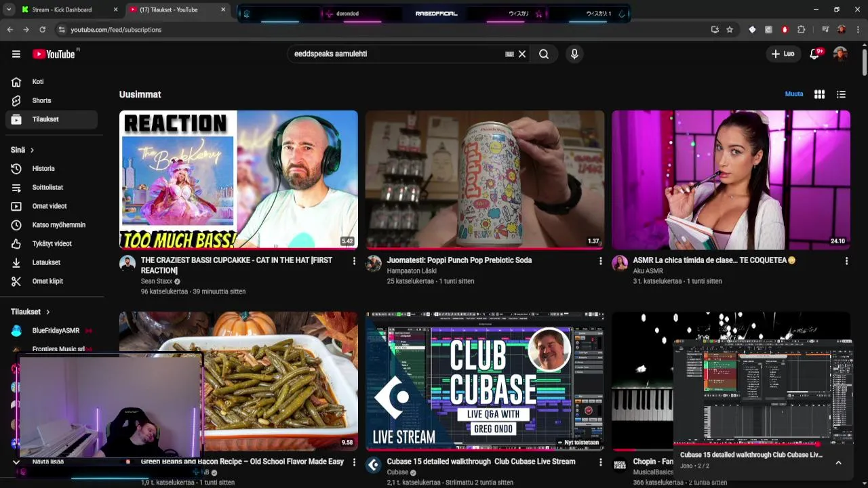The width and height of the screenshot is (868, 488).
Task: Expand the Tilaukset subscriptions header chevron
Action: (x=47, y=312)
